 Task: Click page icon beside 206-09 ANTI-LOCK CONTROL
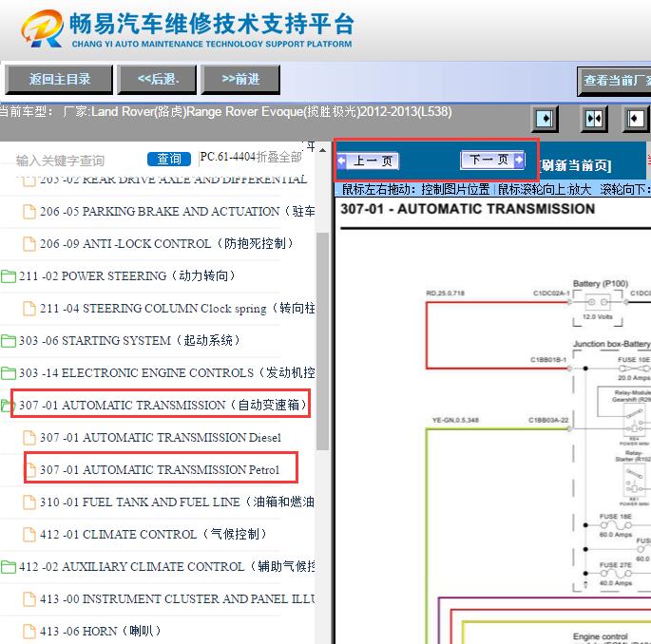click(29, 244)
